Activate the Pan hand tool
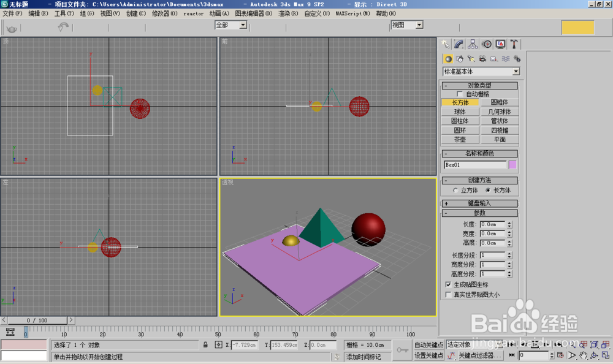This screenshot has height=364, width=613. tap(584, 355)
